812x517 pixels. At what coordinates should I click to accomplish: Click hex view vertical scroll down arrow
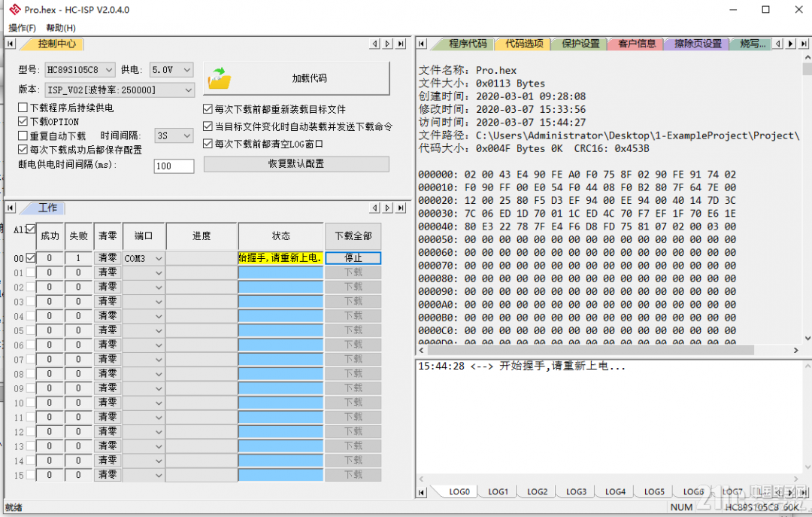(807, 338)
